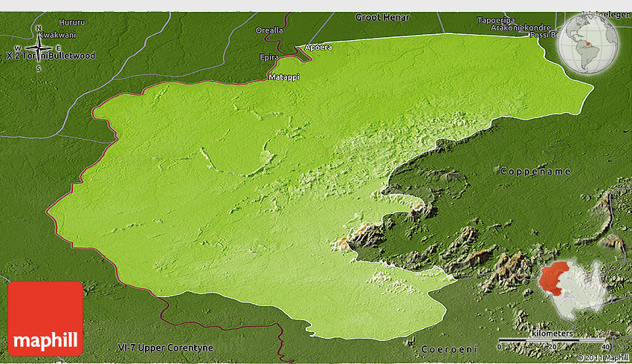Screen dimensions: 632x364
Task: Click the compass rose icon
Action: 39,49
